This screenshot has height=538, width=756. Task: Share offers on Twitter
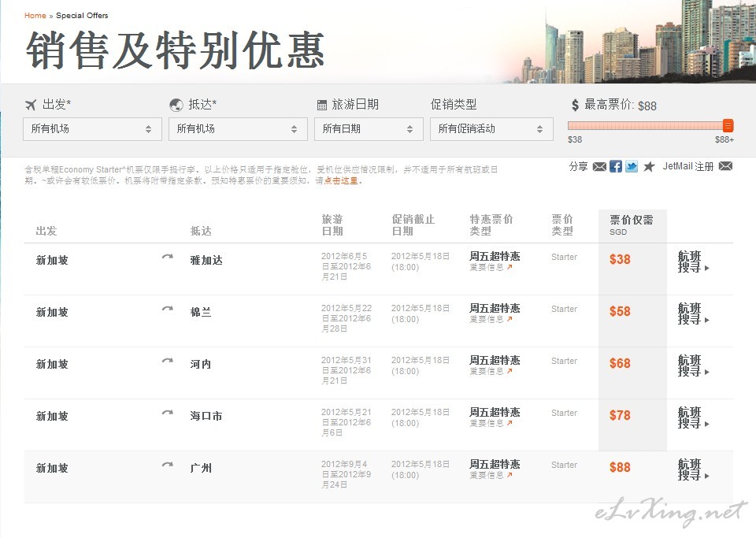[632, 167]
